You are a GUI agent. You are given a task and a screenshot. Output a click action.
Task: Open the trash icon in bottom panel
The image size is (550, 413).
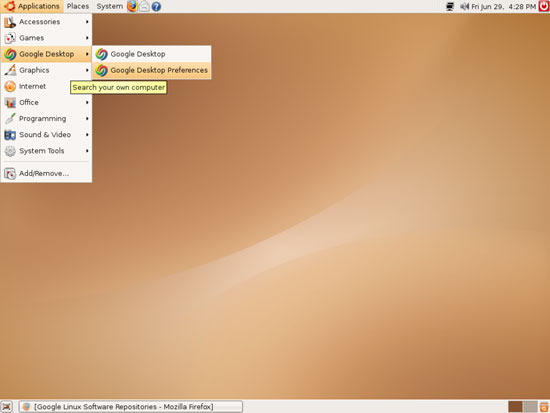point(544,407)
